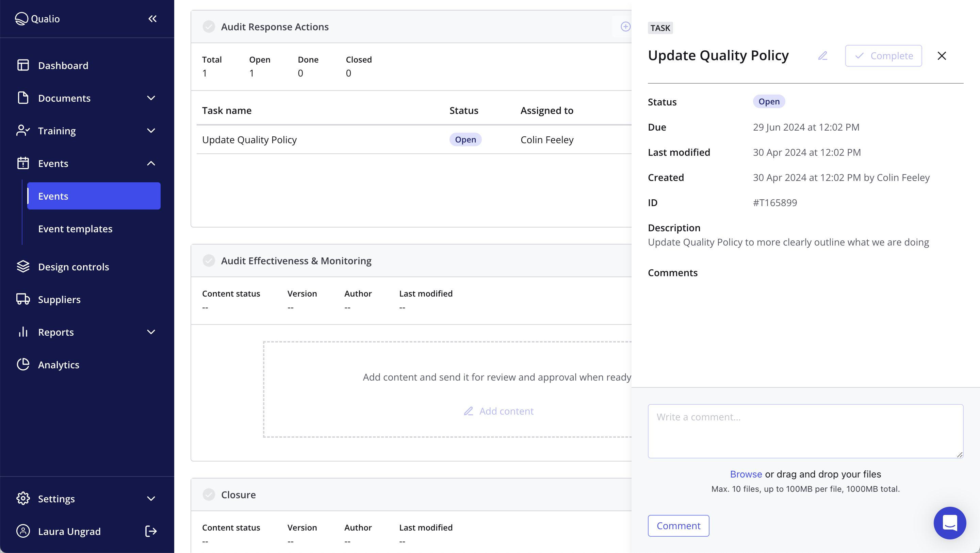Open Analytics from the sidebar
Screen dimensions: 980x553
pyautogui.click(x=59, y=364)
